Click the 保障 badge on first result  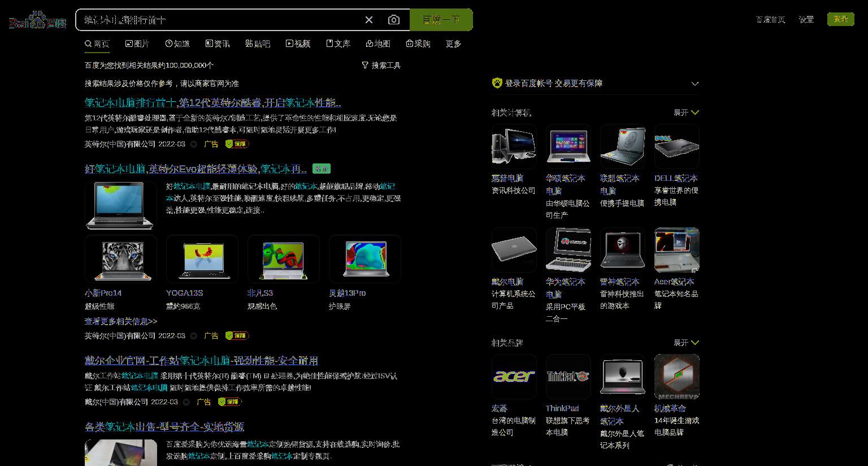tap(237, 144)
